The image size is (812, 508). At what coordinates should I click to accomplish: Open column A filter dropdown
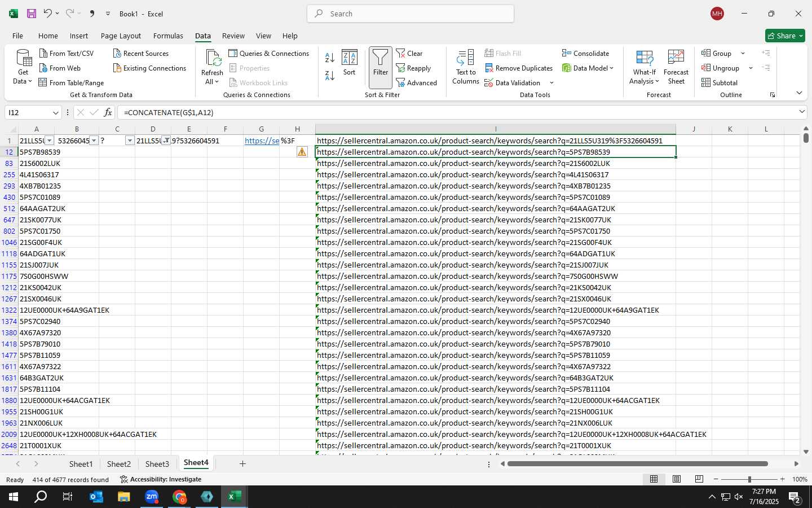coord(50,141)
